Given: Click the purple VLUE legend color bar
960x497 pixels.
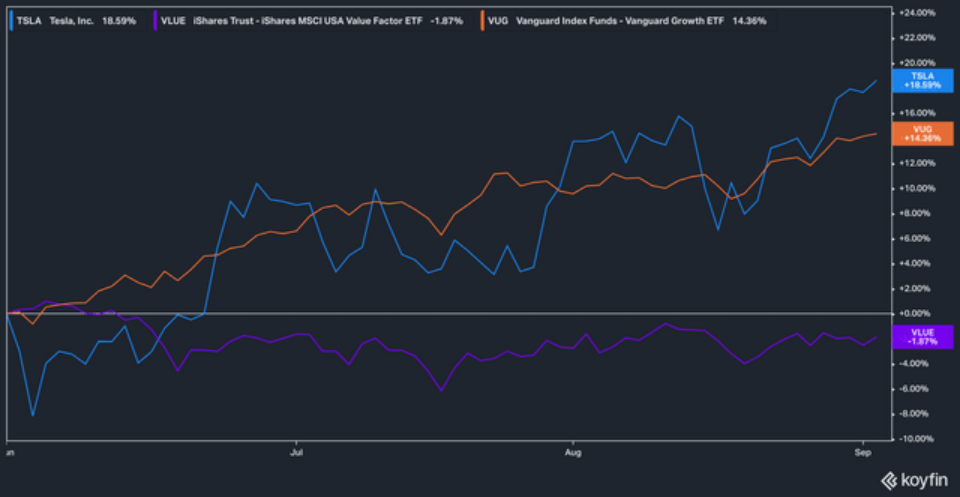Looking at the screenshot, I should [x=156, y=20].
